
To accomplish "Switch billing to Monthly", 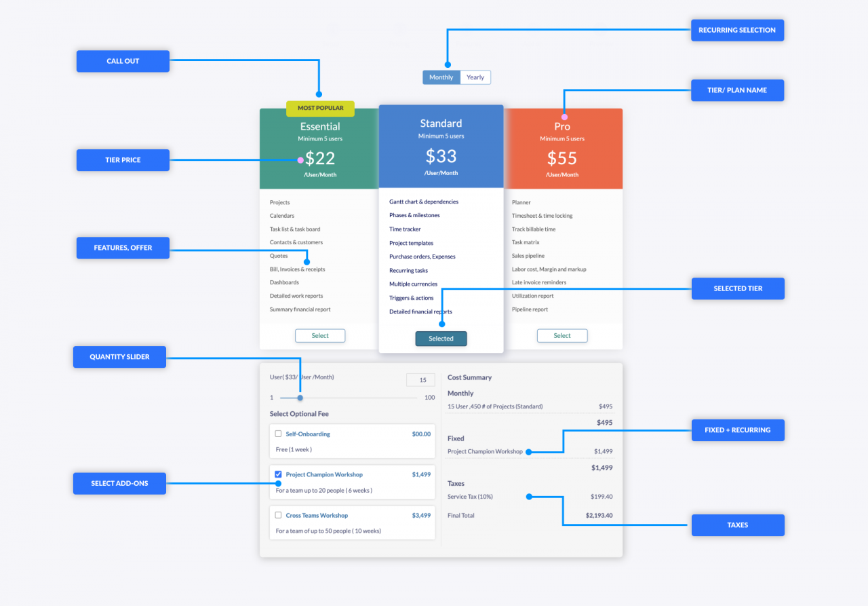I will click(x=441, y=77).
